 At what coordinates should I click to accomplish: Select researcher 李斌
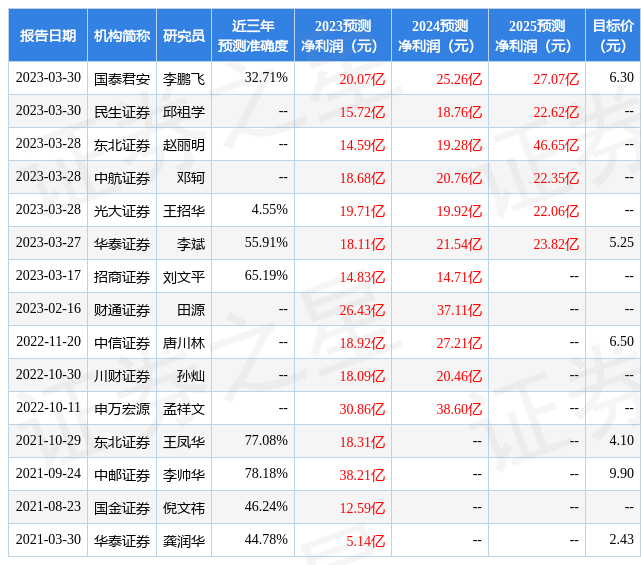click(x=191, y=244)
